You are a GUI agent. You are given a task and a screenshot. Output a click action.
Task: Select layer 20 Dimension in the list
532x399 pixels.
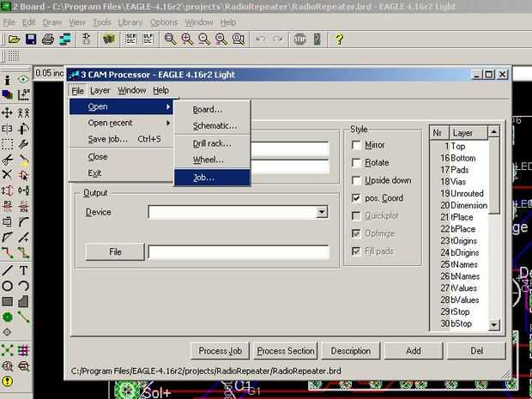[459, 205]
